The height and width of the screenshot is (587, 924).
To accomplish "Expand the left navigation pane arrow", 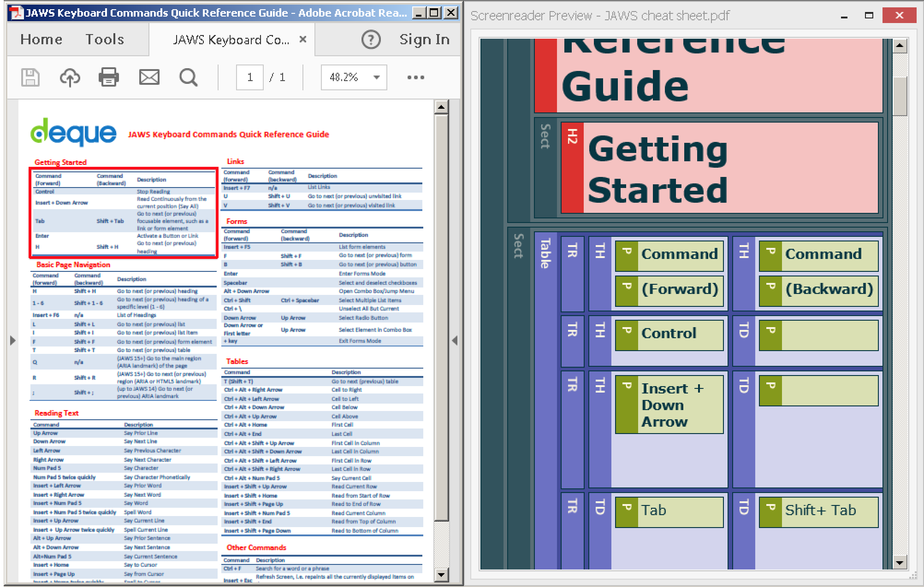I will click(x=13, y=341).
